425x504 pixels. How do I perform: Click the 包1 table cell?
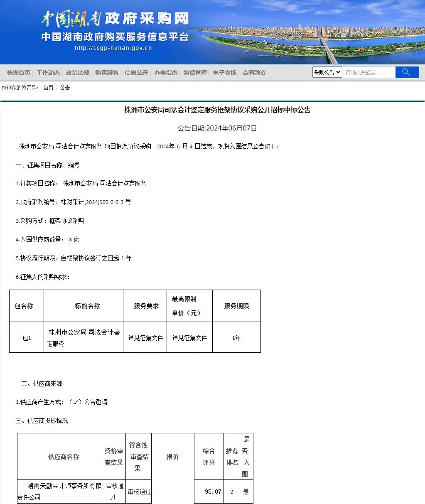pyautogui.click(x=27, y=338)
